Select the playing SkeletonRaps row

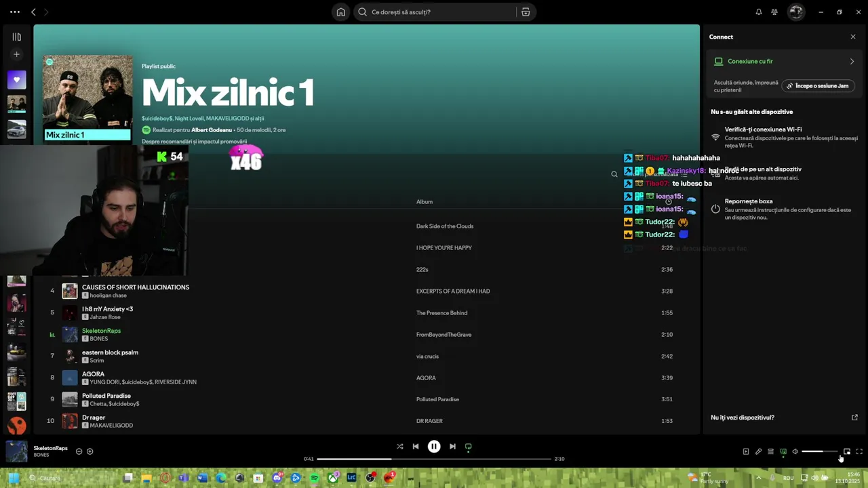click(366, 335)
